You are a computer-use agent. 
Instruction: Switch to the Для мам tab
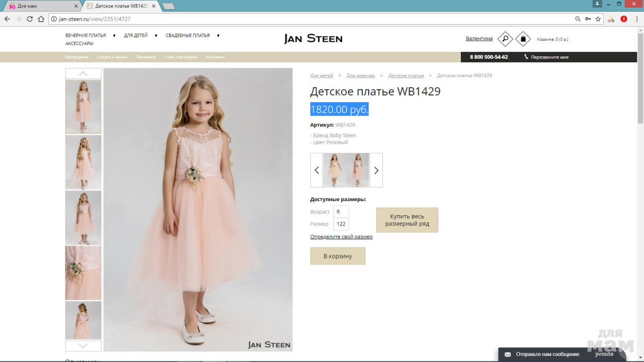click(x=40, y=6)
